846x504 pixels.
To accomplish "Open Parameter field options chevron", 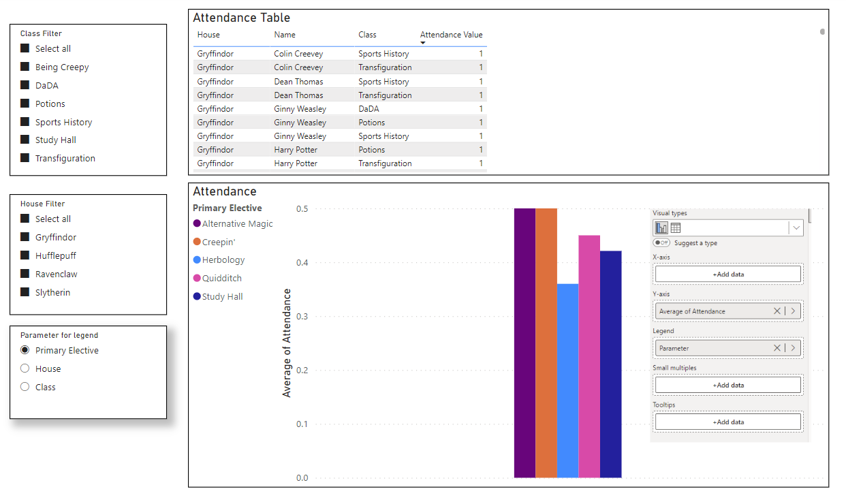I will pos(793,348).
